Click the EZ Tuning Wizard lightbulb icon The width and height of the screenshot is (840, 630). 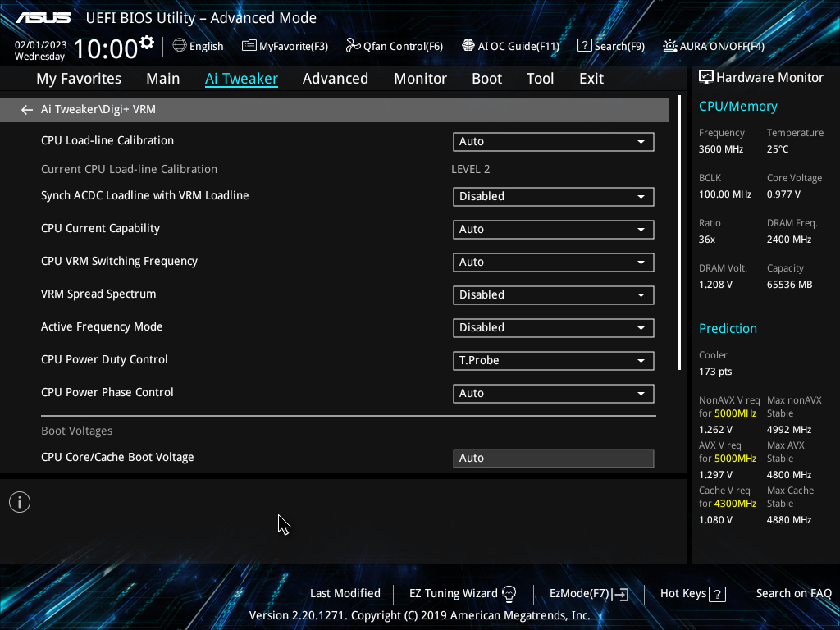(x=509, y=594)
